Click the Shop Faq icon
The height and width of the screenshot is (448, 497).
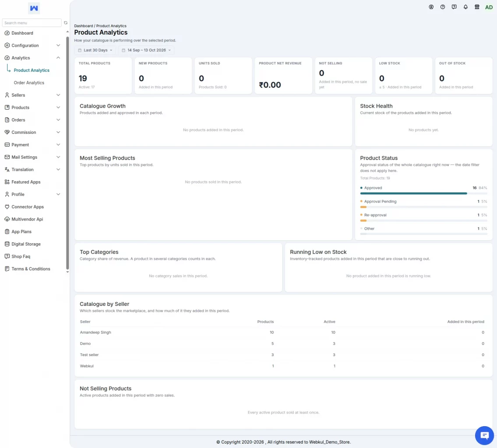pos(7,256)
